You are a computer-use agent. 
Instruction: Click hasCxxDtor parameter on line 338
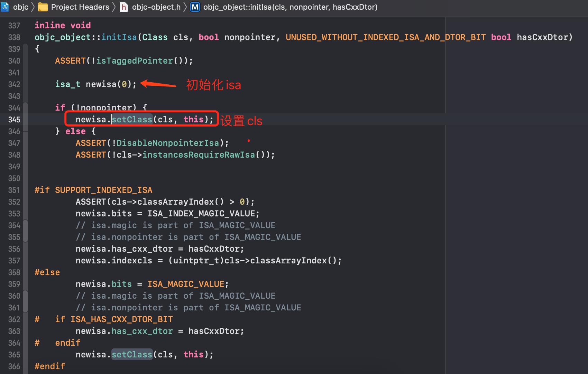click(x=542, y=37)
